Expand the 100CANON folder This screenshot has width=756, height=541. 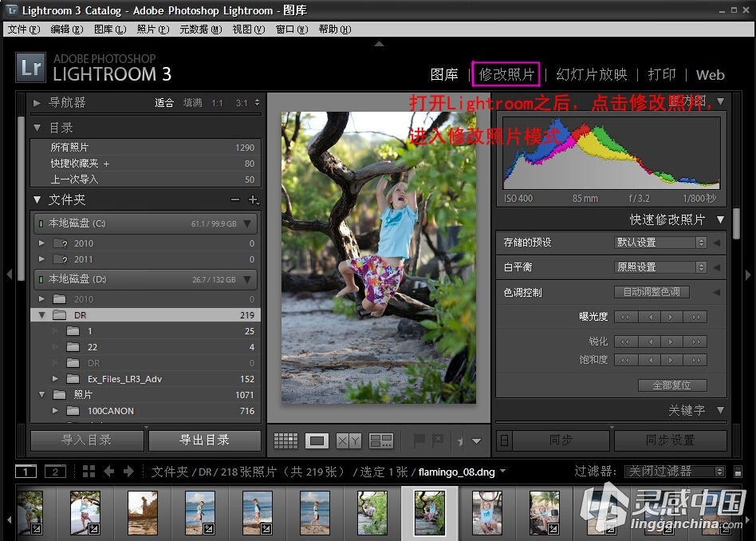click(55, 411)
